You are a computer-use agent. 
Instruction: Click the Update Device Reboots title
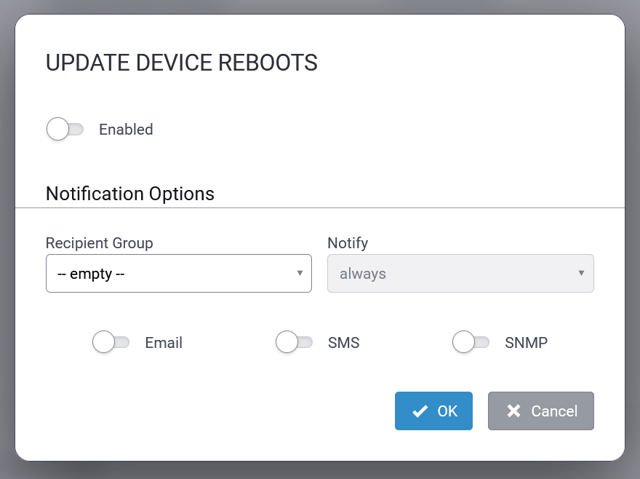tap(182, 63)
